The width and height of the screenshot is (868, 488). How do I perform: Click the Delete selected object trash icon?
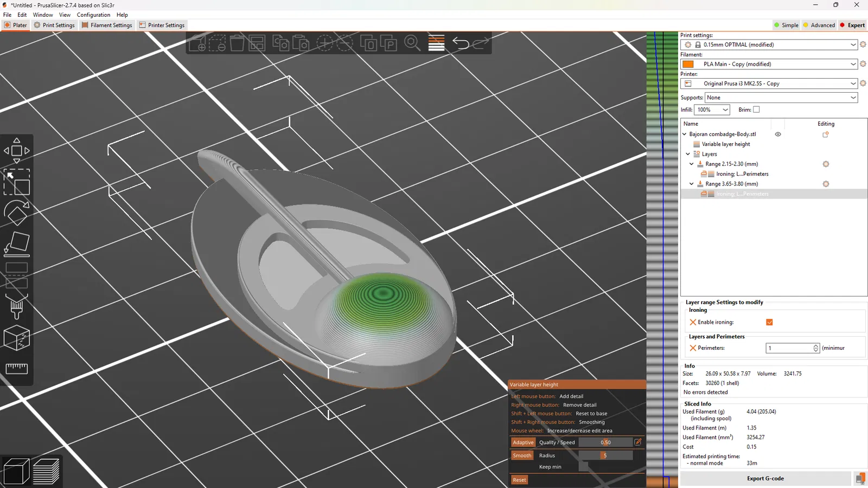point(237,43)
